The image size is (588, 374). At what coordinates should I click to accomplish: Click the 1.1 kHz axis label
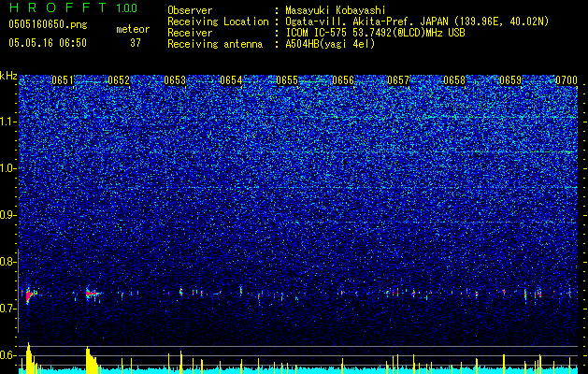click(x=7, y=122)
